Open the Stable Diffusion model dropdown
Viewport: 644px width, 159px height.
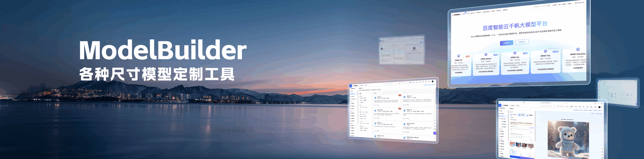521,120
